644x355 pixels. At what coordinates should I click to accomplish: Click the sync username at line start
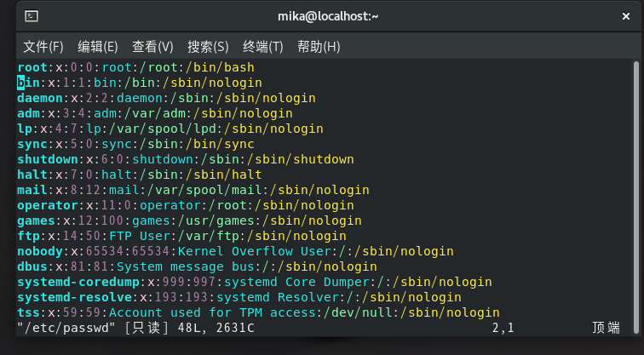click(32, 144)
